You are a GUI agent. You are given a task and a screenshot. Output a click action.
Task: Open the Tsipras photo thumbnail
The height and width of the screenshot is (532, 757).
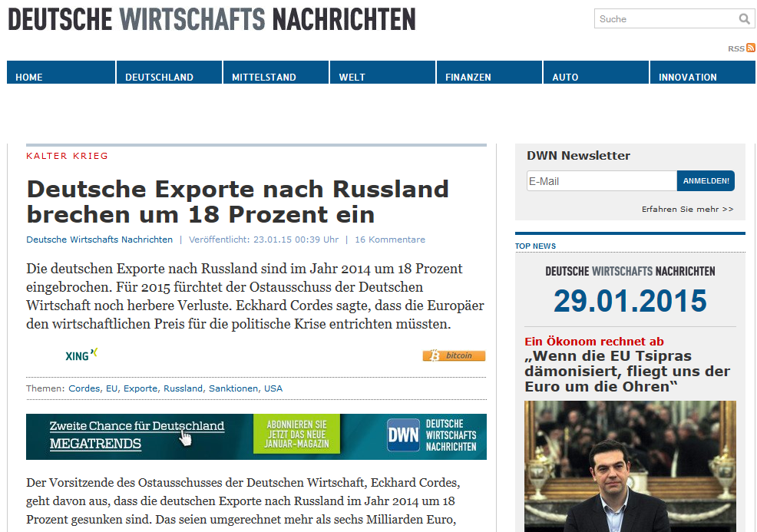coord(630,465)
